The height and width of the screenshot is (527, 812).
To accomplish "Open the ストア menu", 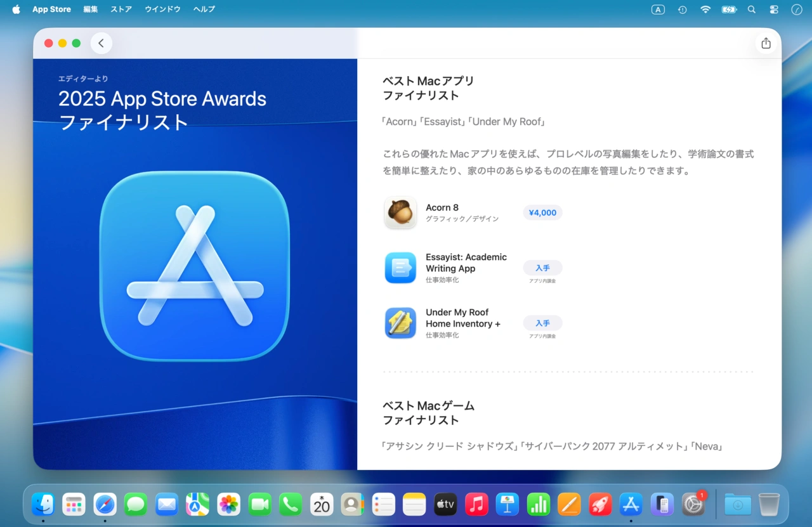I will 121,9.
